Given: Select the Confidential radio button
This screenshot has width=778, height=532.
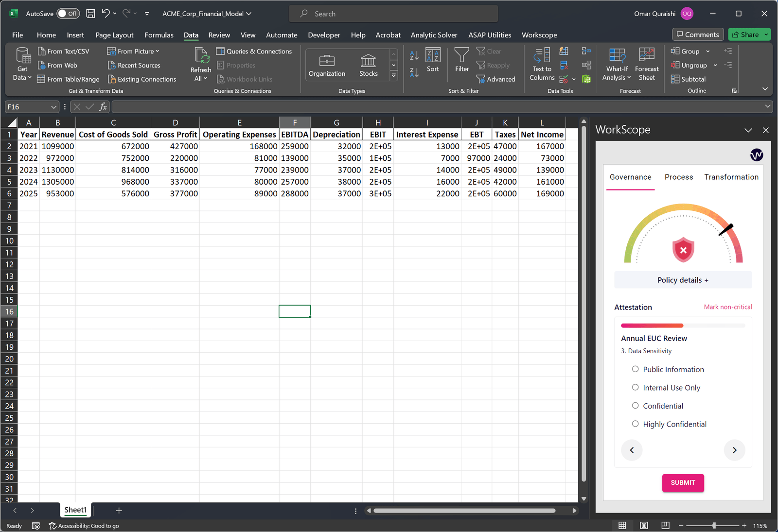Looking at the screenshot, I should [x=635, y=405].
